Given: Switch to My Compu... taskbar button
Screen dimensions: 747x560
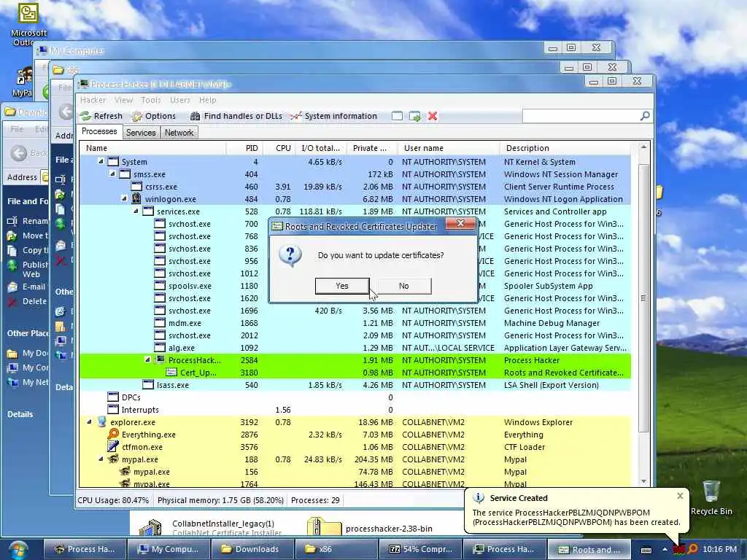Looking at the screenshot, I should click(168, 549).
